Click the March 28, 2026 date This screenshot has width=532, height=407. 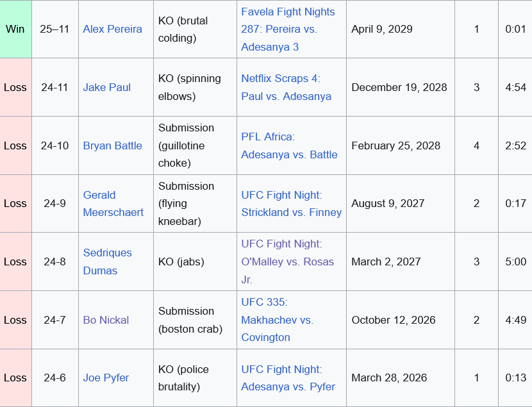click(389, 378)
